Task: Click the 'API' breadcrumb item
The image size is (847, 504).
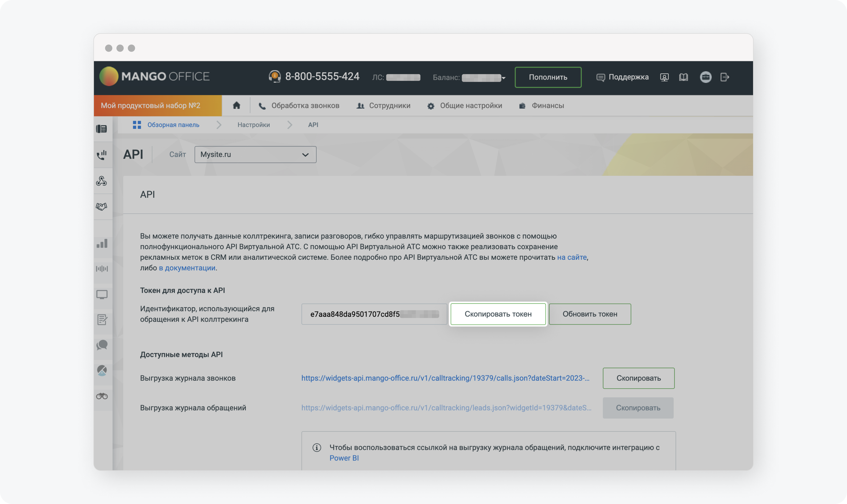Action: pyautogui.click(x=313, y=125)
